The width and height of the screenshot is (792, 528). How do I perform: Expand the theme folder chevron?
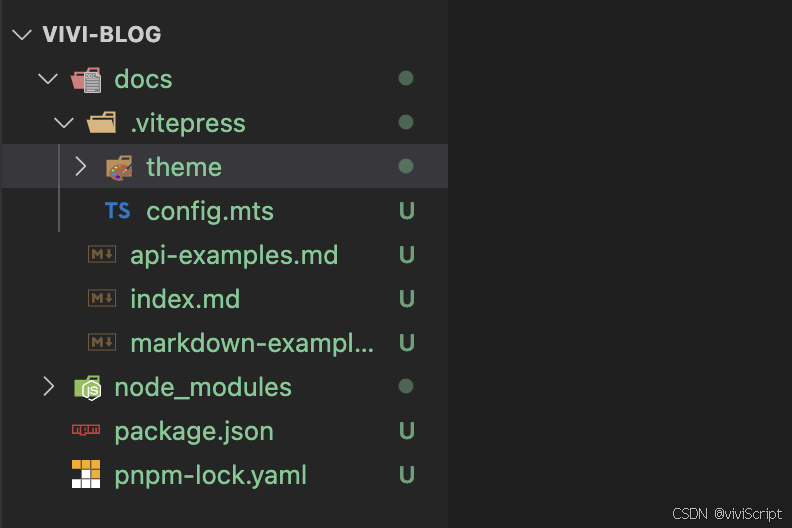[80, 166]
